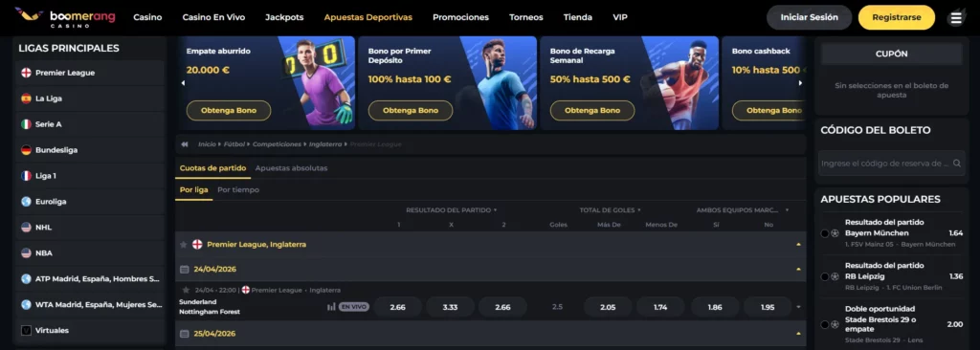Click Obtenga Bono on Bono por Primer Depósito
The image size is (980, 350).
(x=411, y=111)
